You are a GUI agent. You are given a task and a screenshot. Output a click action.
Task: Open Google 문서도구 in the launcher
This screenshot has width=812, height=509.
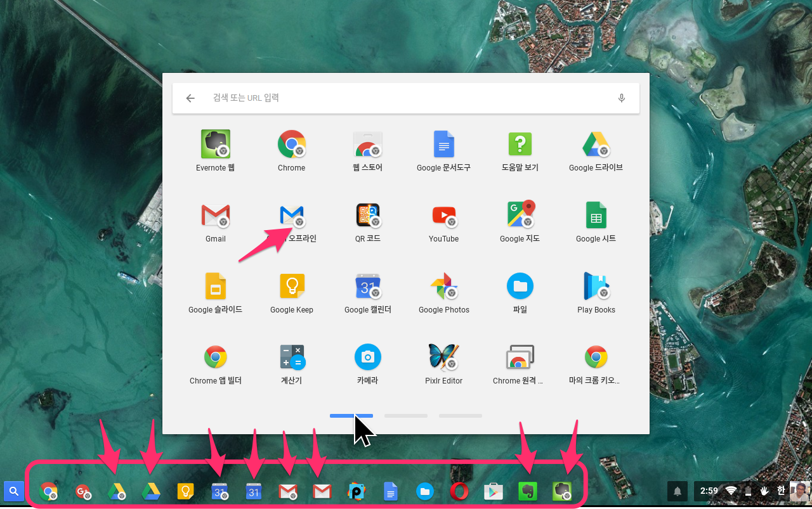(x=444, y=151)
